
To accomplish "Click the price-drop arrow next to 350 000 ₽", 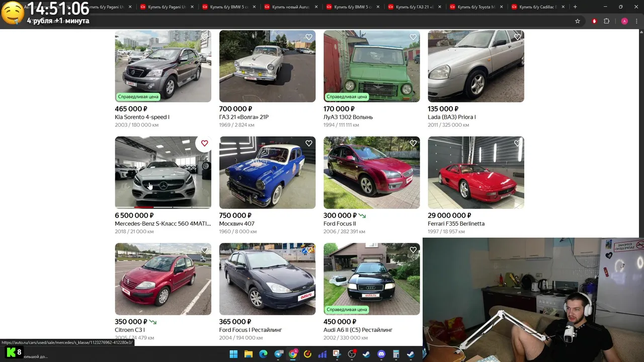I will click(153, 322).
